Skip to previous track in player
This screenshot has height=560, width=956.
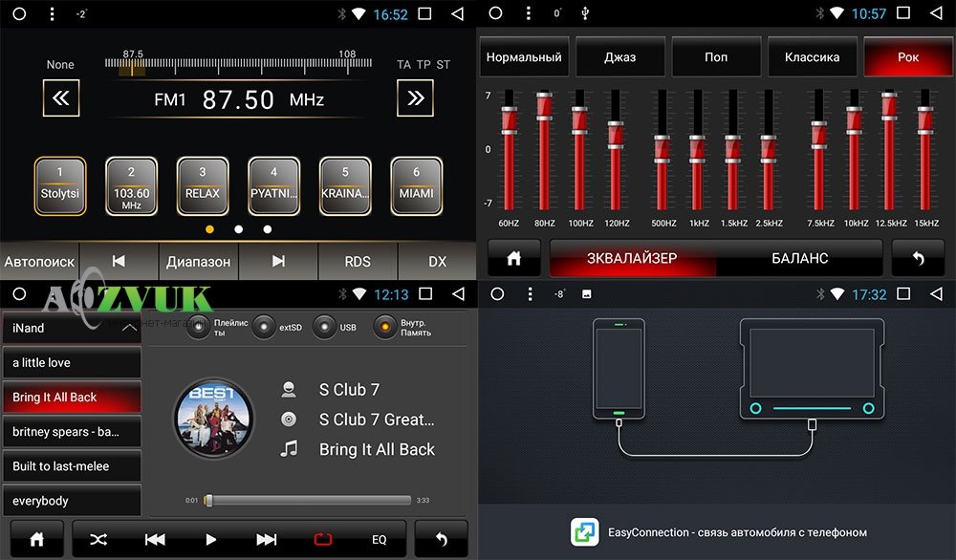click(155, 539)
